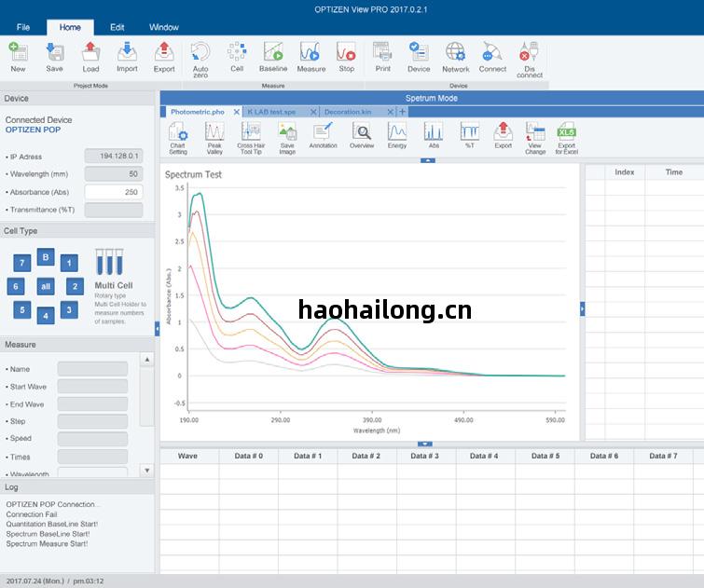Click the Connect device button
The width and height of the screenshot is (704, 588).
(x=492, y=57)
